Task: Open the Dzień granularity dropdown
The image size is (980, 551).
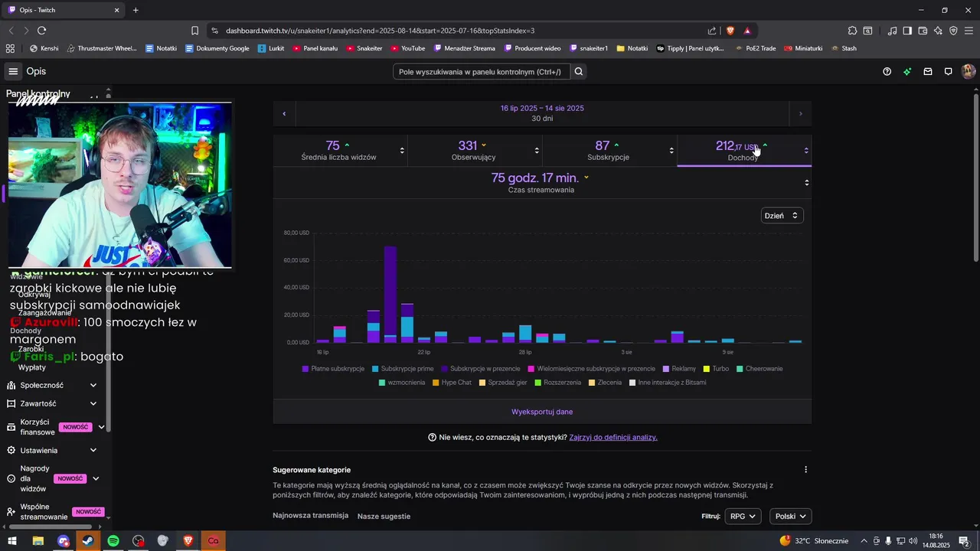Action: (x=782, y=216)
